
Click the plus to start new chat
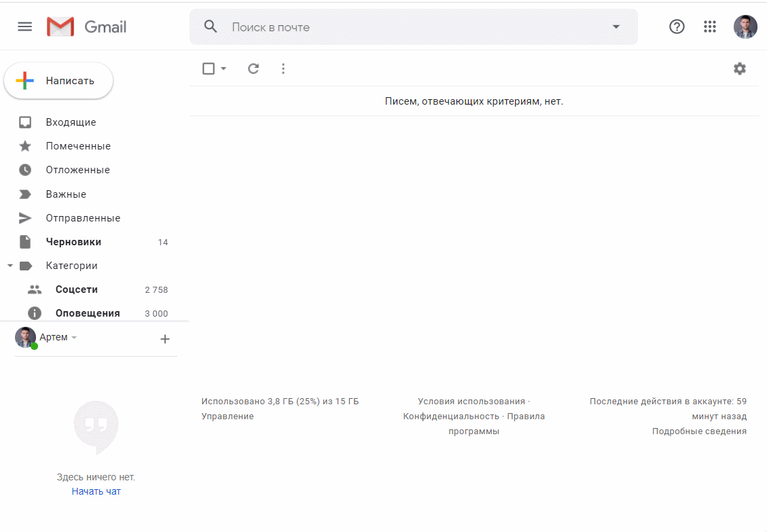tap(165, 338)
